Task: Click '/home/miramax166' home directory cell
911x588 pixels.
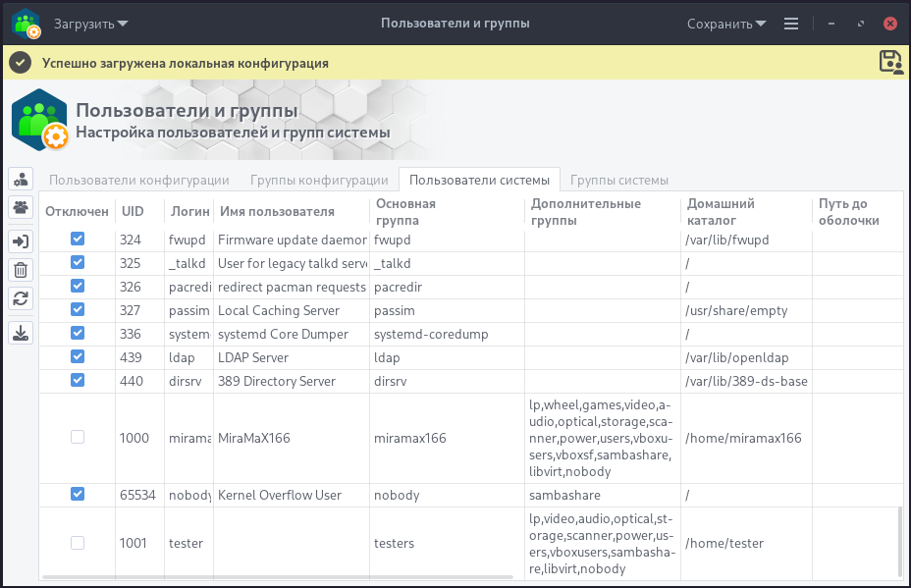Action: 746,438
